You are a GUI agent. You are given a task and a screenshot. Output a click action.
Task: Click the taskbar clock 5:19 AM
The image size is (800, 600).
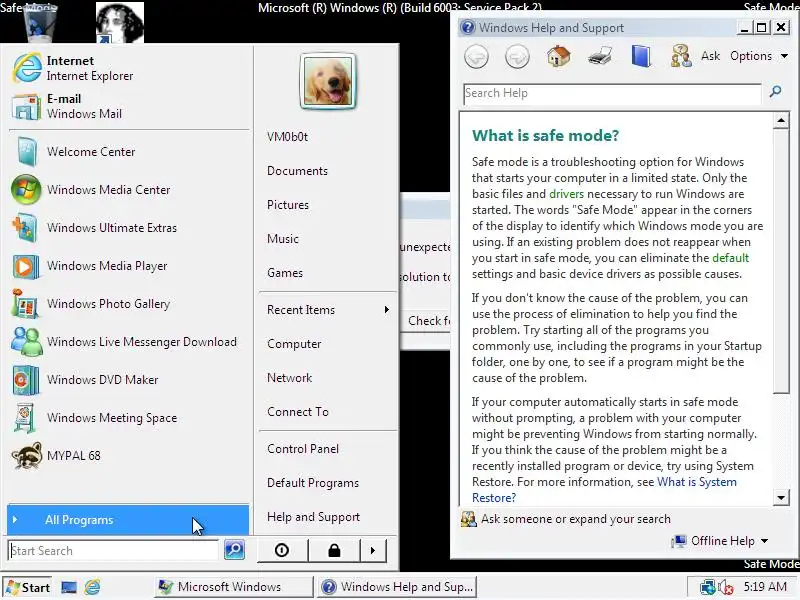tap(764, 587)
